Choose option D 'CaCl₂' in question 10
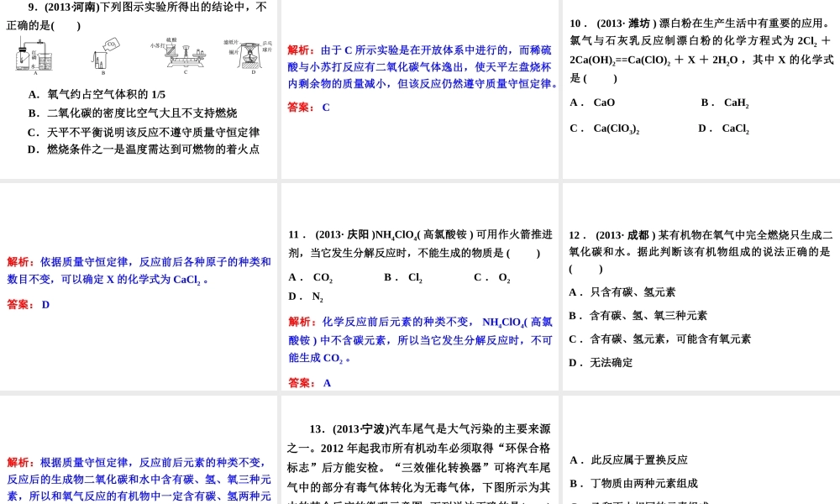Screen dimensions: 840x504 pos(724,129)
